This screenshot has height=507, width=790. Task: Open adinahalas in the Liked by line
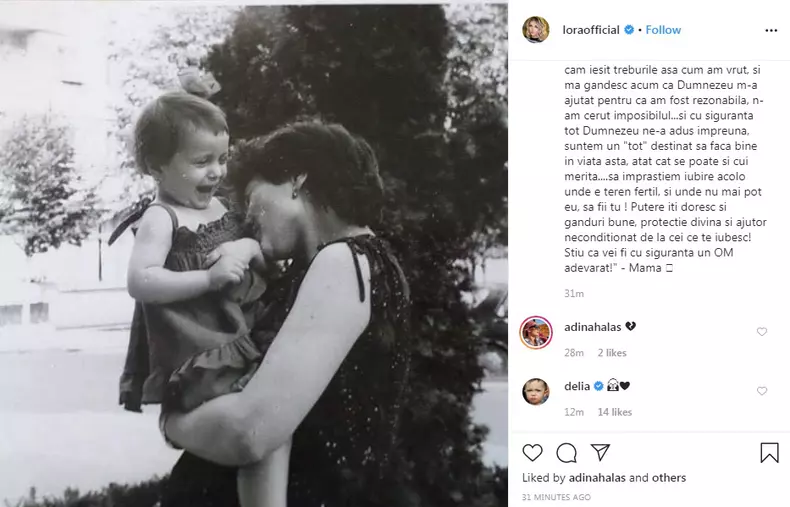598,478
